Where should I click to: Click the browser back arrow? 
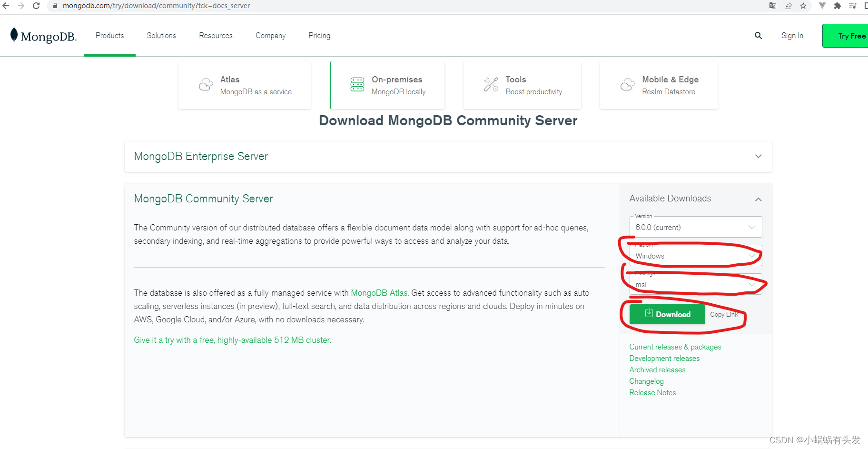coord(6,6)
